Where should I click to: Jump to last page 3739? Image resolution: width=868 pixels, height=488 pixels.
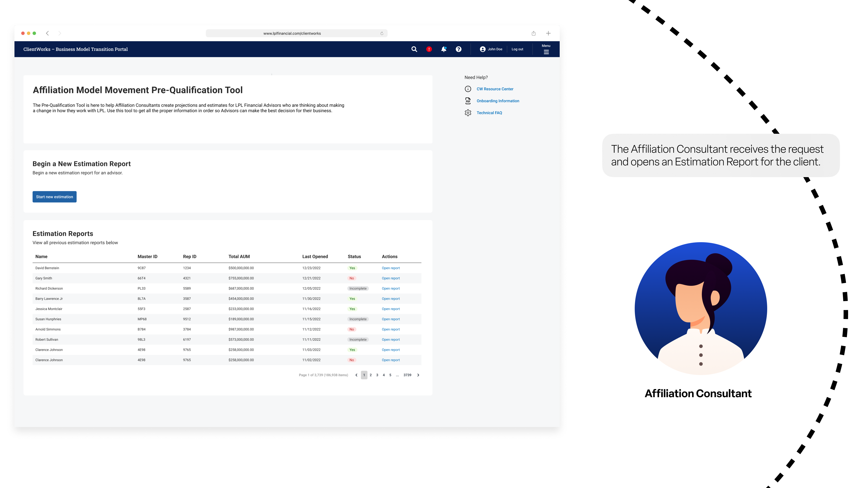(x=407, y=375)
